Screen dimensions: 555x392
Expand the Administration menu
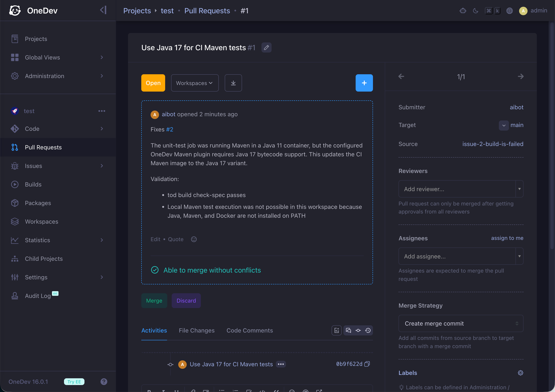[58, 76]
